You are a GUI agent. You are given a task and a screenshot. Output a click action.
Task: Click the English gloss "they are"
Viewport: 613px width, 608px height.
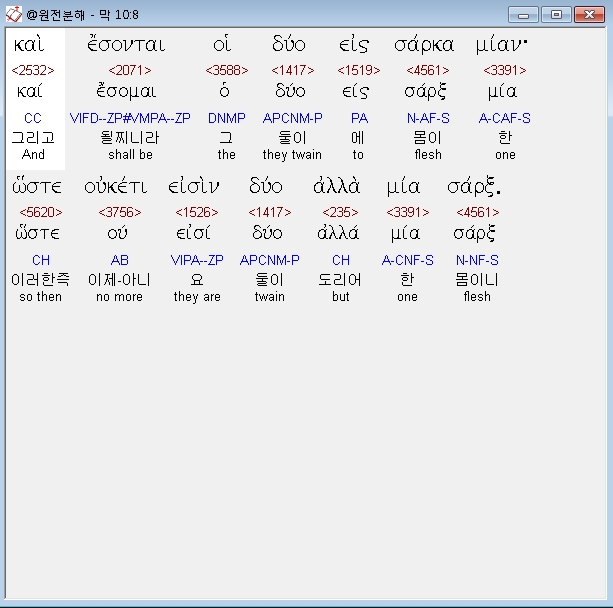point(197,297)
